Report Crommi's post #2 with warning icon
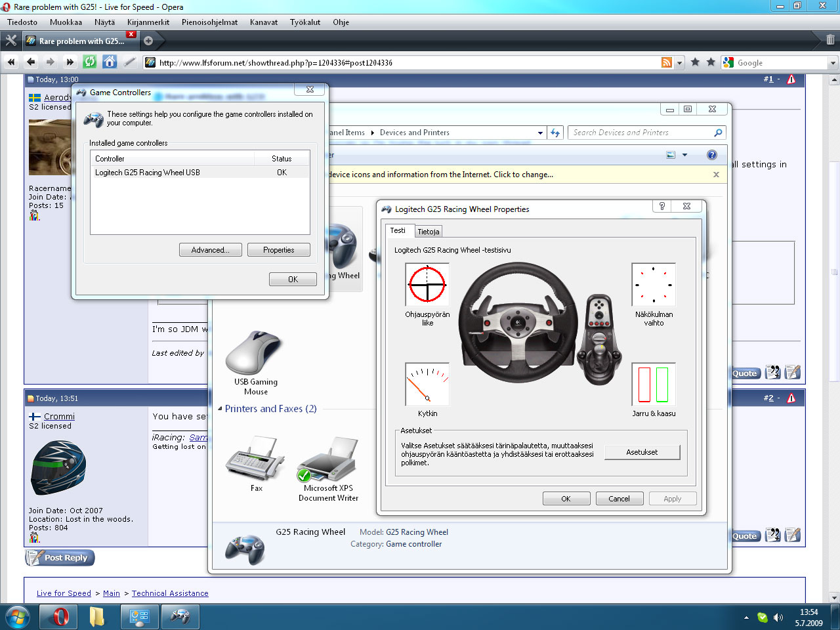The width and height of the screenshot is (840, 630). (x=791, y=398)
